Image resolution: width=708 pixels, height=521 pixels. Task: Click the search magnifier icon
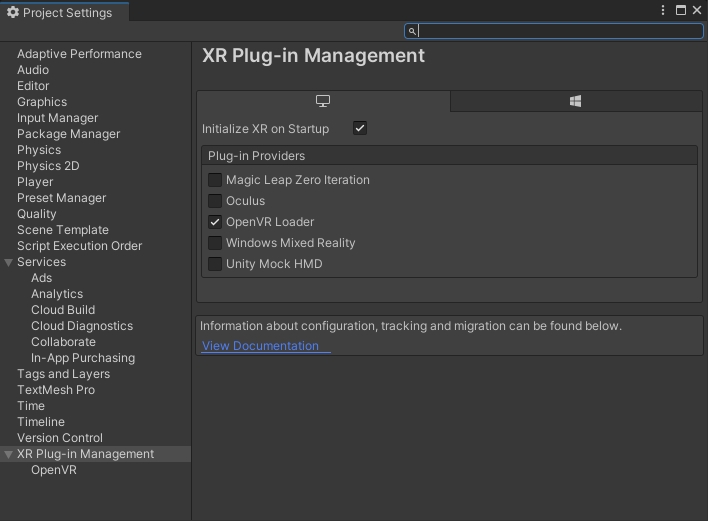(x=412, y=31)
